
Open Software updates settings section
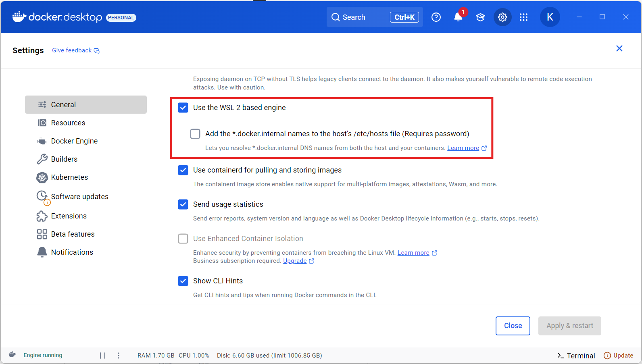coord(86,197)
